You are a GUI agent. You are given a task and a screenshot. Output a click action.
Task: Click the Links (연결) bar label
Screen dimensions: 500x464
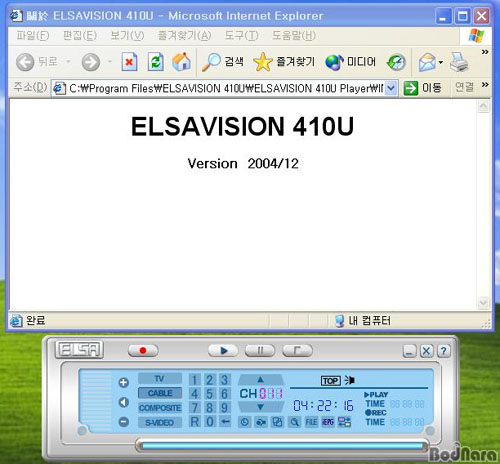point(465,87)
